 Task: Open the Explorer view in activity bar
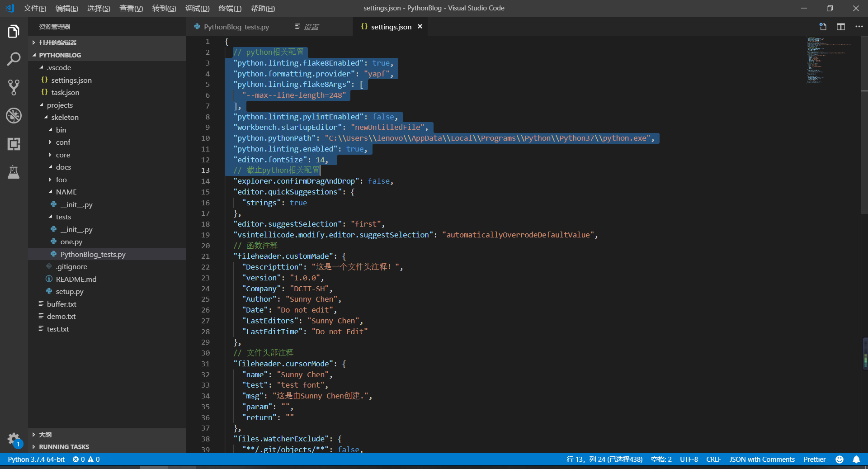14,31
